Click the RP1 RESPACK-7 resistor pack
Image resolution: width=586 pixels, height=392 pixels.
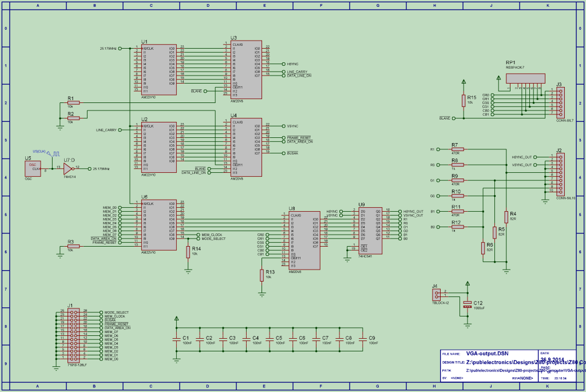click(525, 78)
